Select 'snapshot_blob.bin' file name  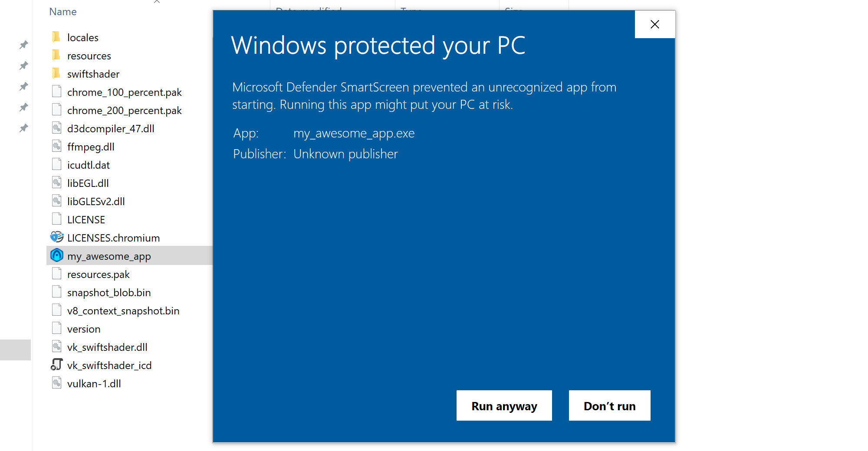[x=109, y=293]
